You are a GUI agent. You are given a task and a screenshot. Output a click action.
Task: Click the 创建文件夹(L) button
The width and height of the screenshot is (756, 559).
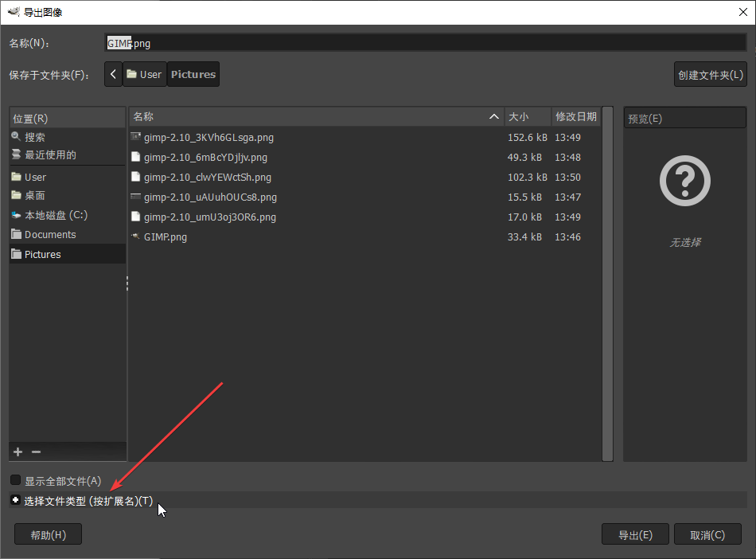click(710, 74)
